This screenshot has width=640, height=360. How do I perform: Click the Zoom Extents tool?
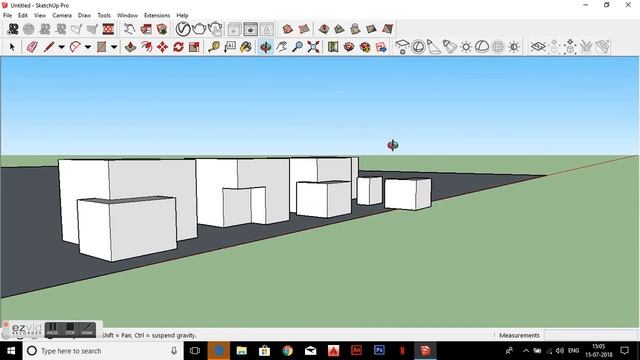[x=313, y=47]
